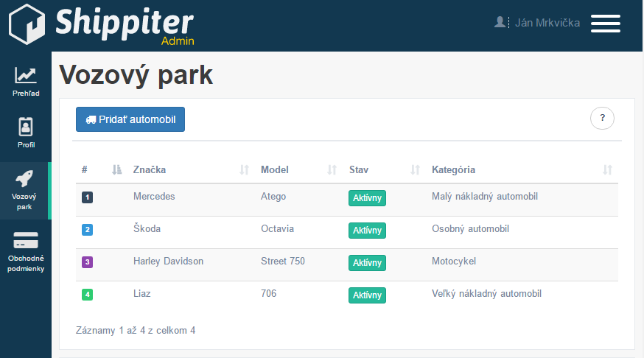Open the hamburger menu

605,23
